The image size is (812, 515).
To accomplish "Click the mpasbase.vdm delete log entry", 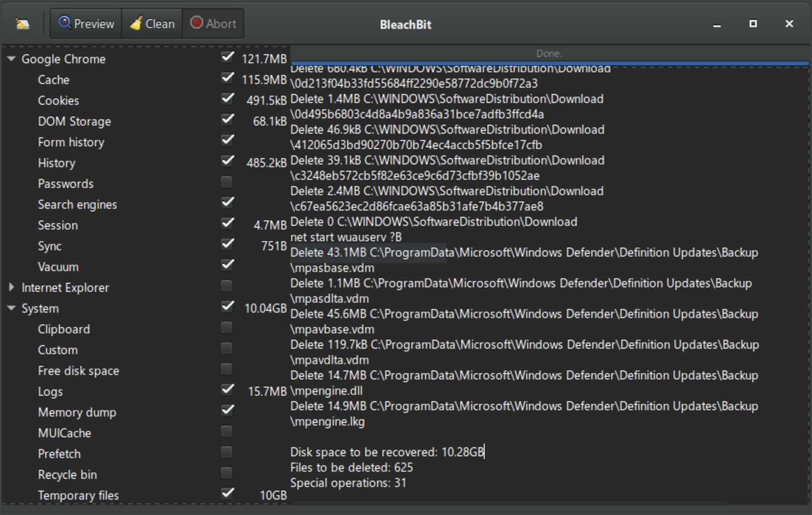I will click(x=524, y=260).
